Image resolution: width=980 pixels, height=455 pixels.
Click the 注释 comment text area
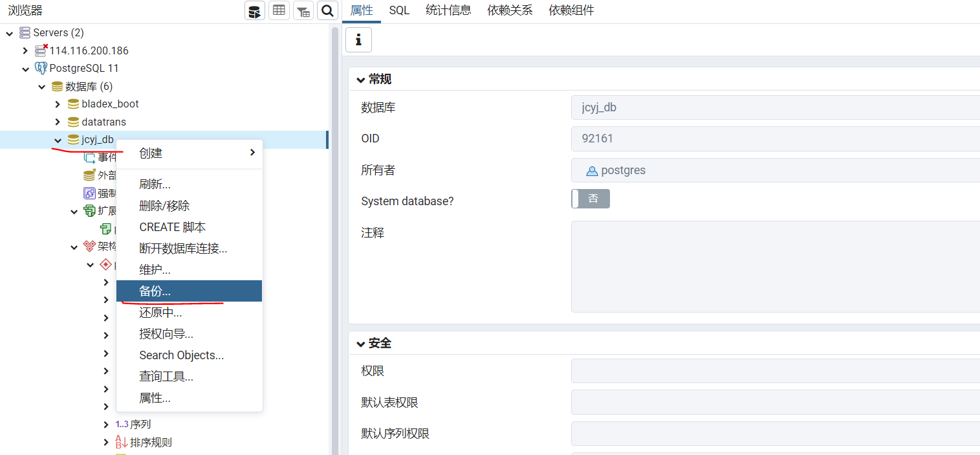(776, 267)
